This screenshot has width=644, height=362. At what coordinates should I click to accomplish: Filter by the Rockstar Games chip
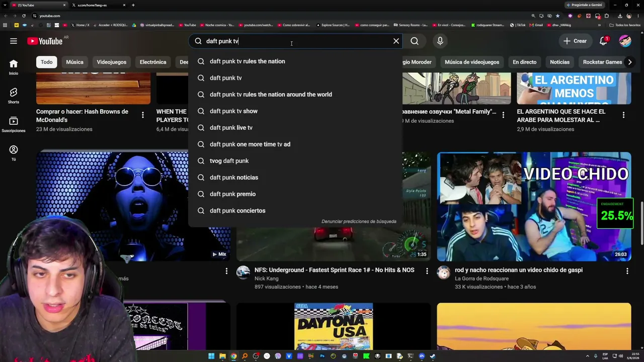coord(602,62)
